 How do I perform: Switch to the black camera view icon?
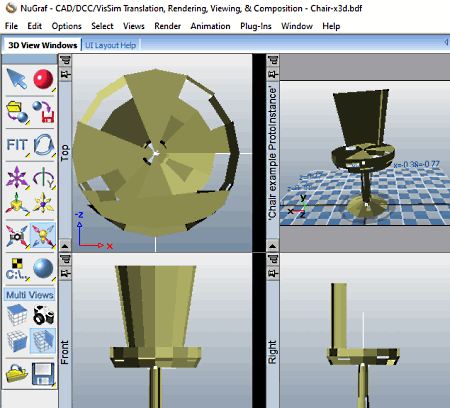point(43,315)
